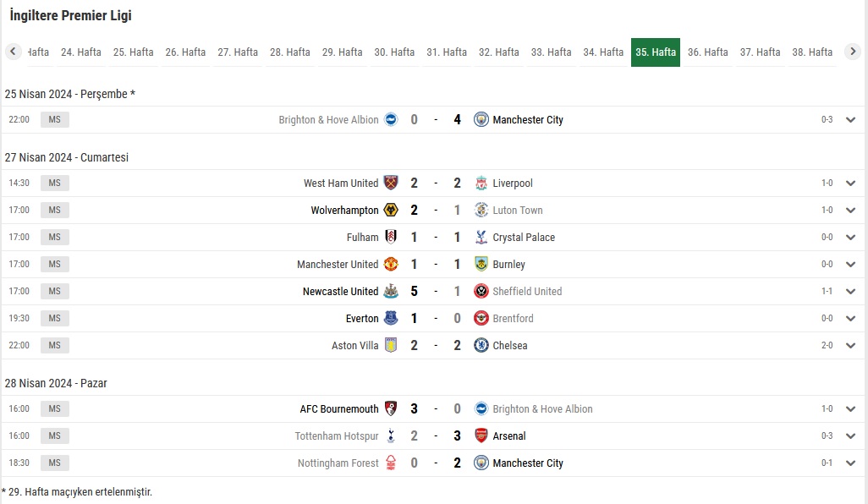Click the Newcastle United crest icon
Viewport: 868px width, 504px height.
pos(391,291)
